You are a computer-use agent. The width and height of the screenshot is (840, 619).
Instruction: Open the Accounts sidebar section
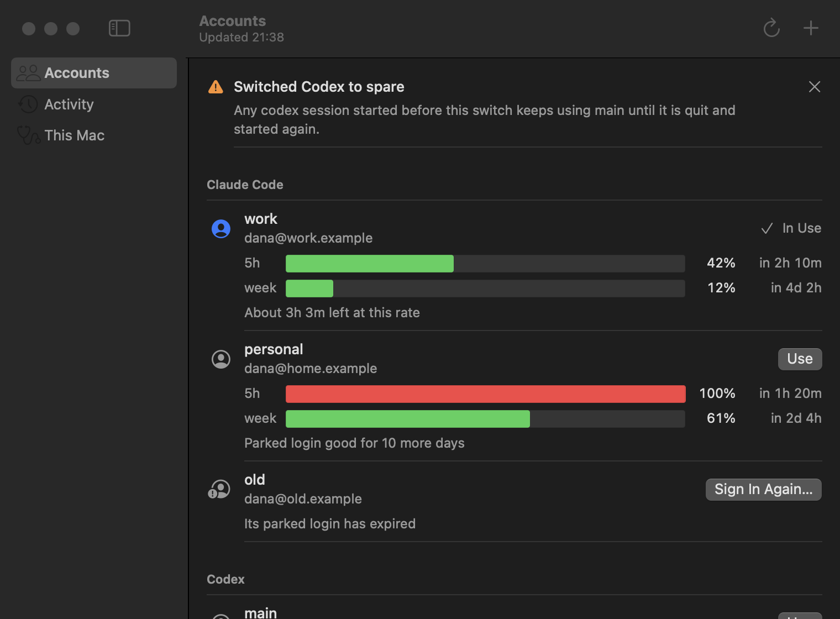[94, 73]
